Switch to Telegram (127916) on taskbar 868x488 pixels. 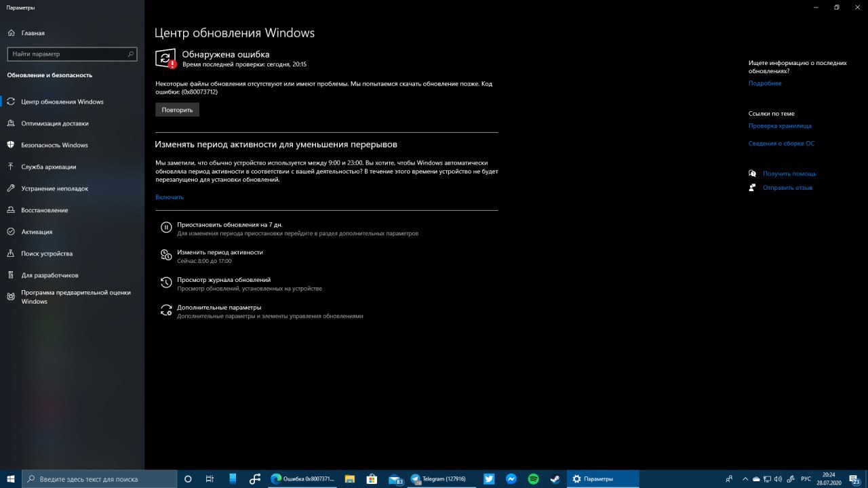point(441,479)
